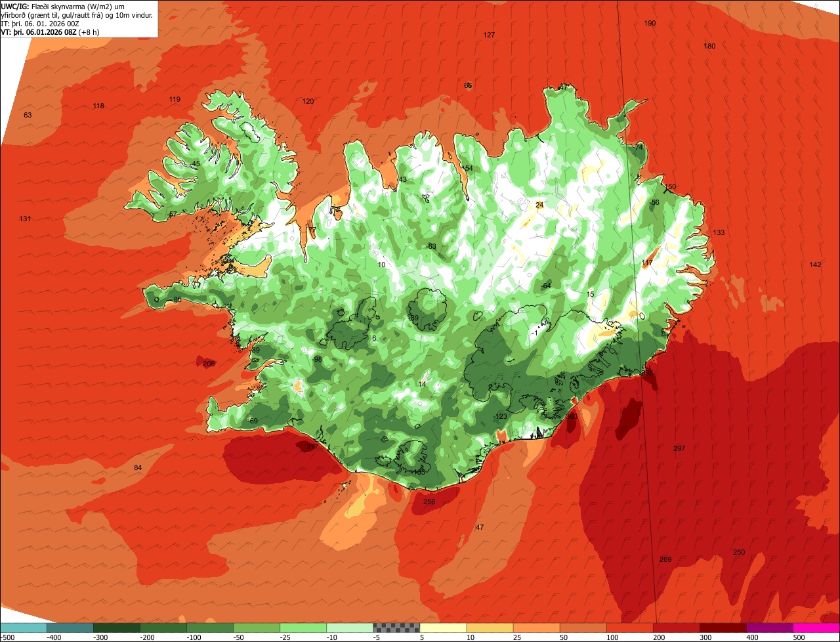Click the map value '120'
This screenshot has width=840, height=642.
[308, 101]
